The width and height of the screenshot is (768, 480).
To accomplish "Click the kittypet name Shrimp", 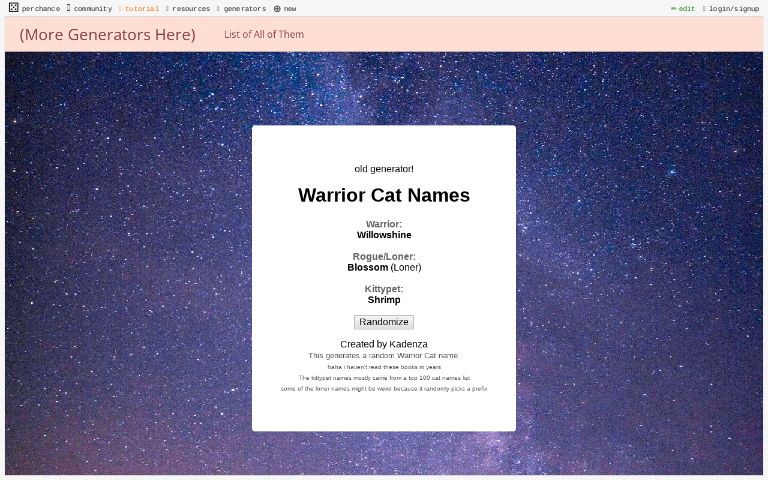I will pyautogui.click(x=383, y=299).
